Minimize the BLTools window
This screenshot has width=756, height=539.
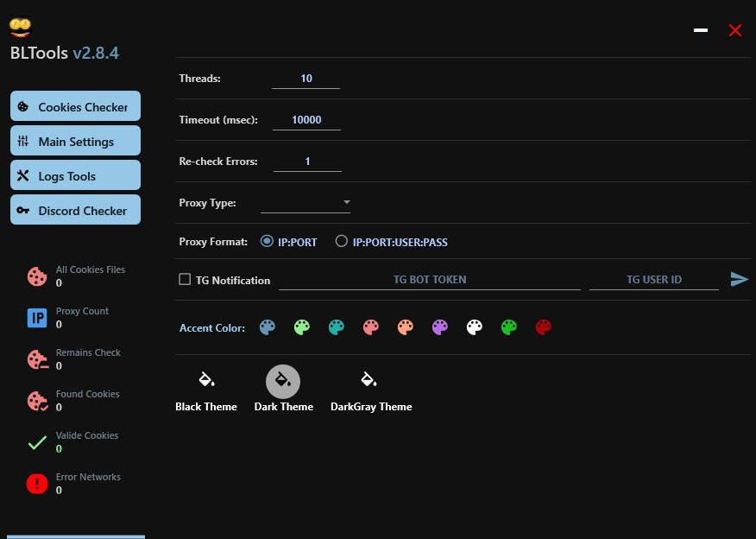pos(701,30)
